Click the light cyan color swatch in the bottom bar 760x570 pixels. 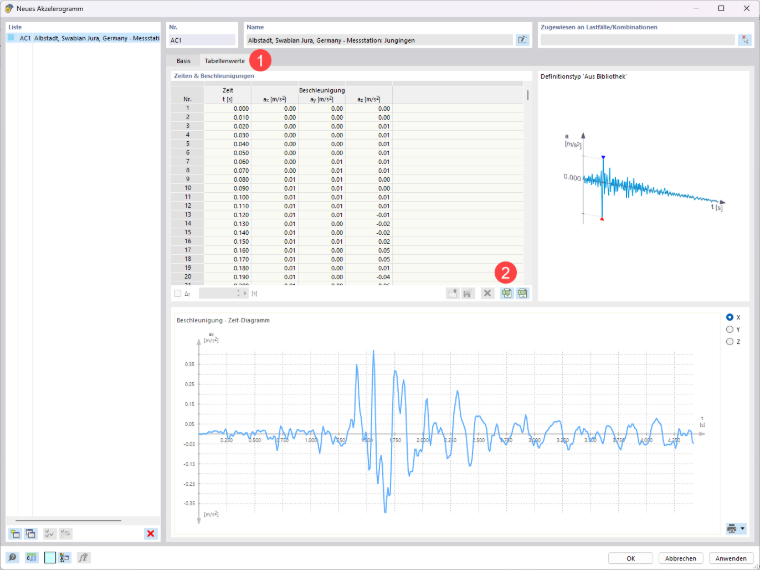[50, 557]
